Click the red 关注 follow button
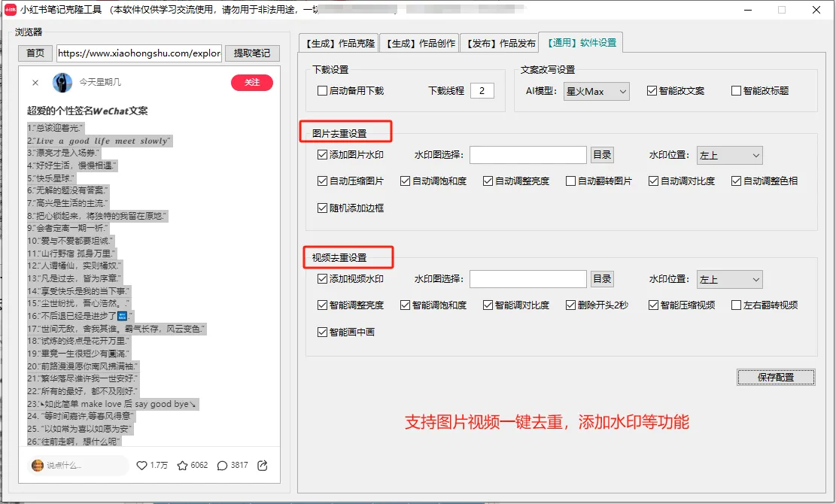This screenshot has width=836, height=504. point(252,83)
